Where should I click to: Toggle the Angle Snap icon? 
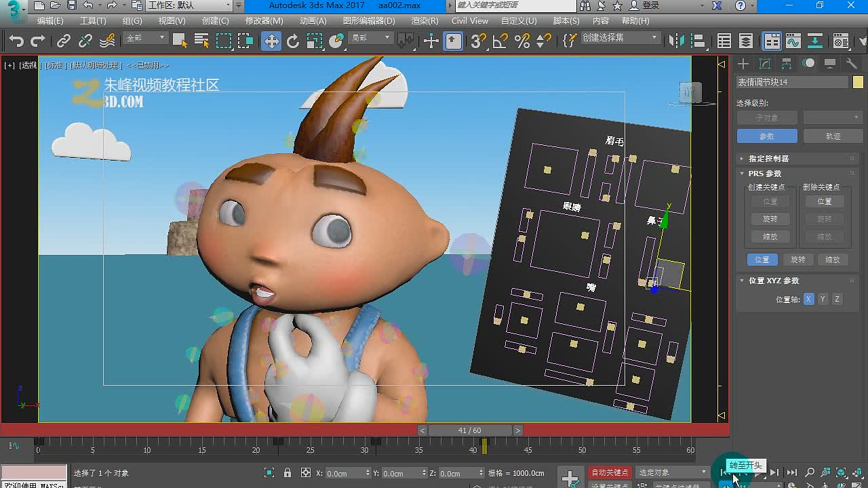point(500,41)
